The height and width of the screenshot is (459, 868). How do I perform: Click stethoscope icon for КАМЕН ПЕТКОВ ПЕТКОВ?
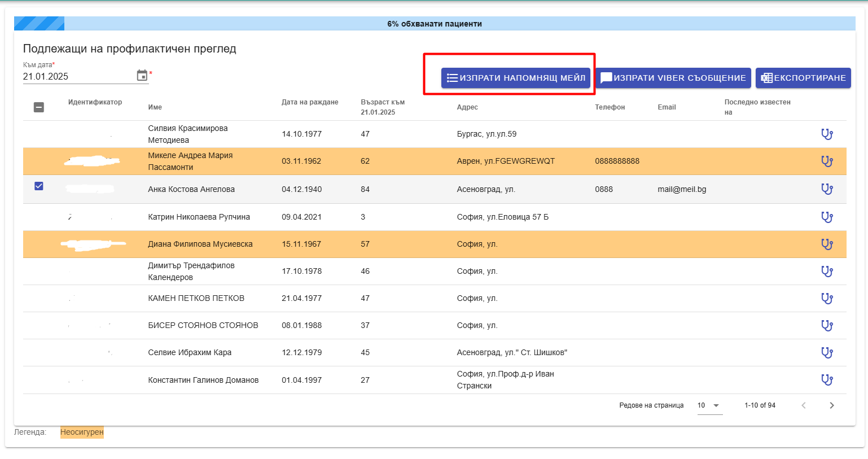827,298
